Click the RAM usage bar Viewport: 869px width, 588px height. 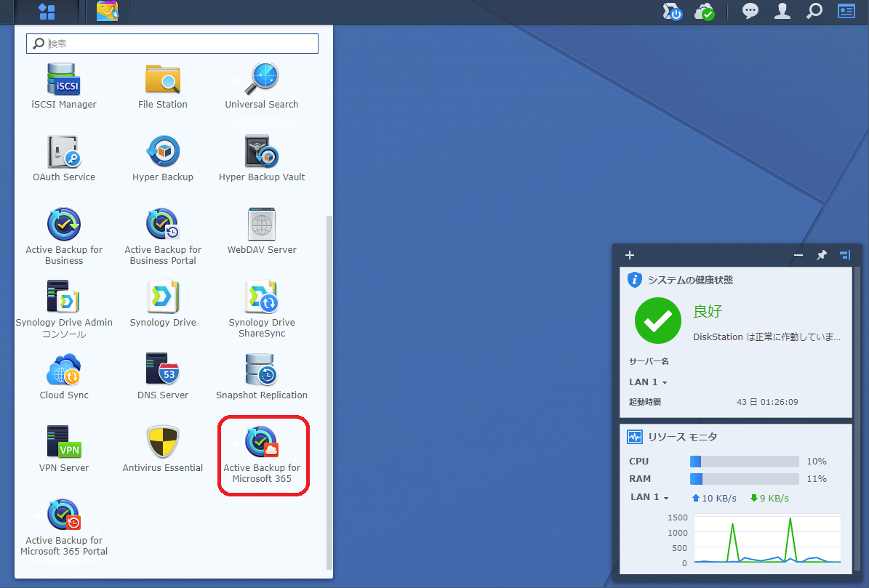click(745, 479)
